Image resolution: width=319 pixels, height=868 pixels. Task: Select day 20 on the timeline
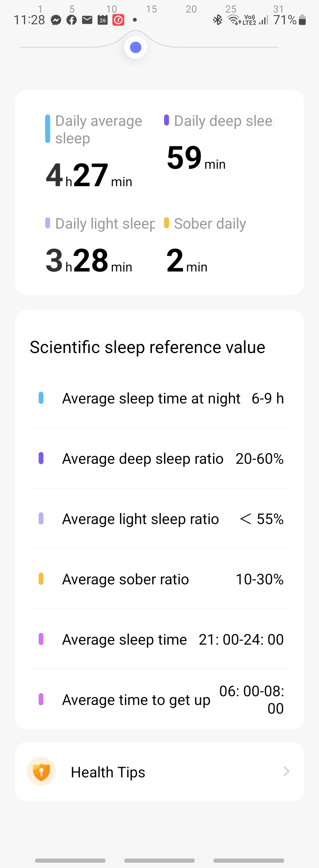tap(191, 9)
